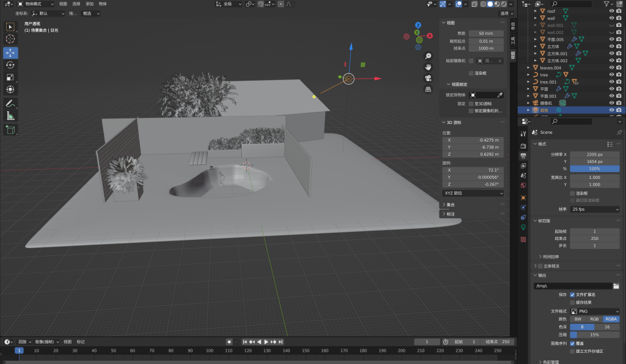Open the 添加 menu in viewport header

89,4
